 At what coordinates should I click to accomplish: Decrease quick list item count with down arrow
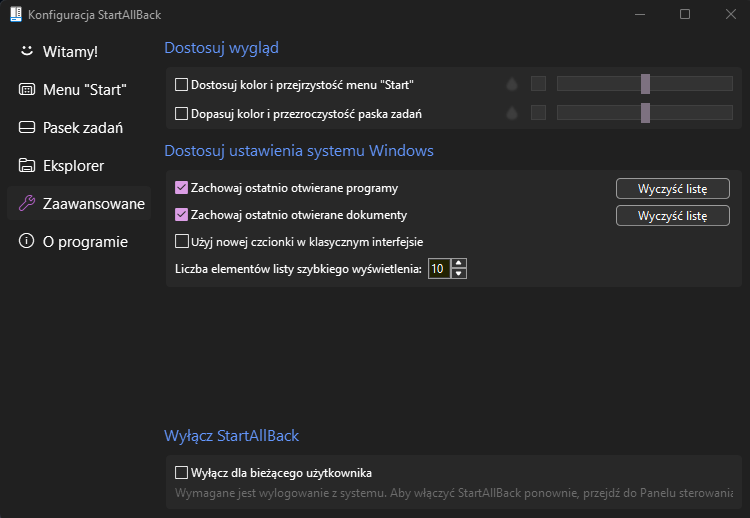459,274
